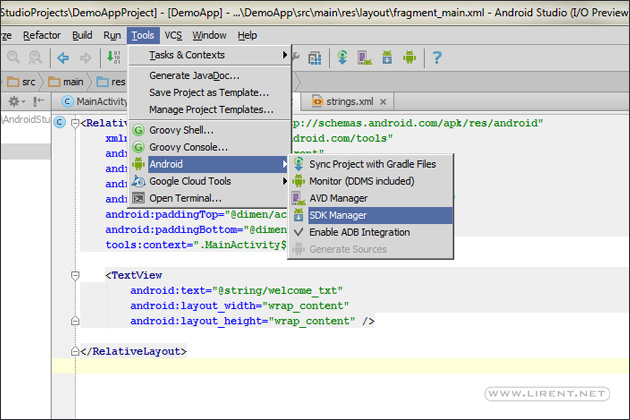Image resolution: width=630 pixels, height=420 pixels.
Task: Select the res breadcrumb folder
Action: (111, 82)
